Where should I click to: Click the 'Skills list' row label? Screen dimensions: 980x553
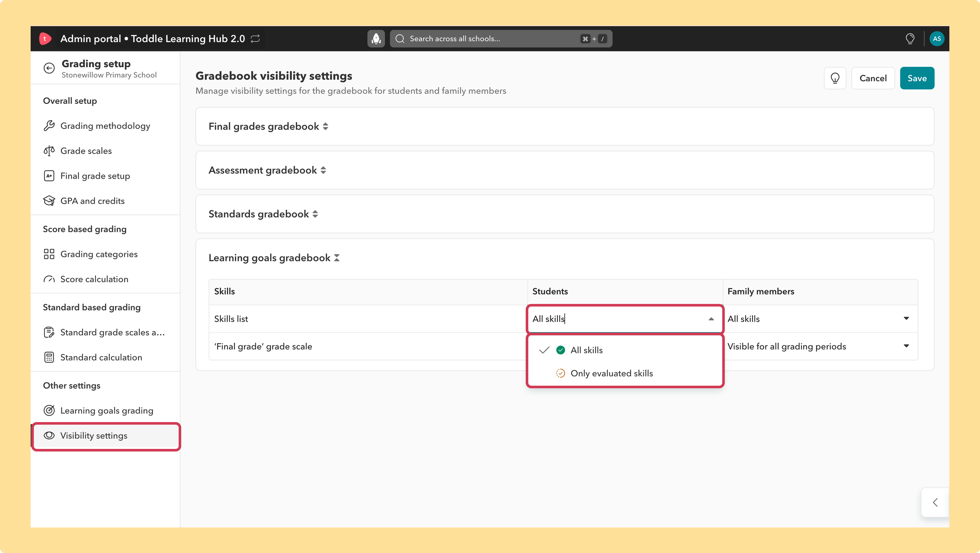[x=231, y=319]
